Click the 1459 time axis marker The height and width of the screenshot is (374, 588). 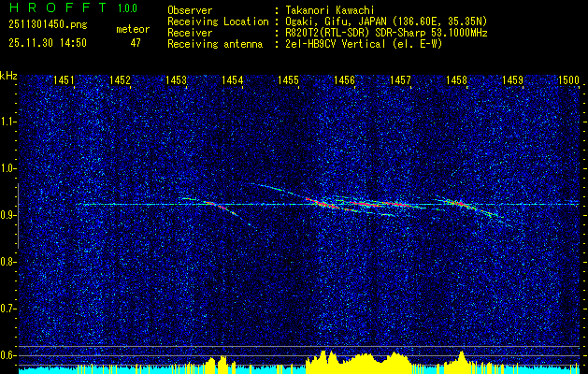(512, 79)
